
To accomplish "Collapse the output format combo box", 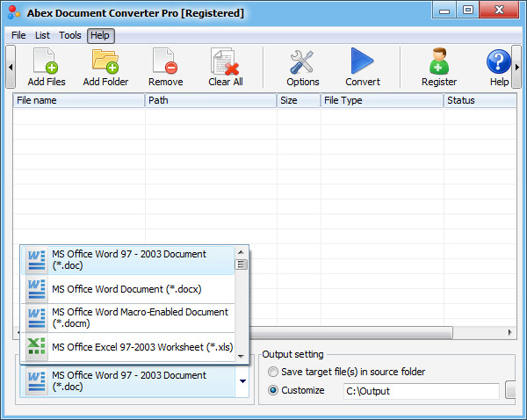I will coord(242,381).
